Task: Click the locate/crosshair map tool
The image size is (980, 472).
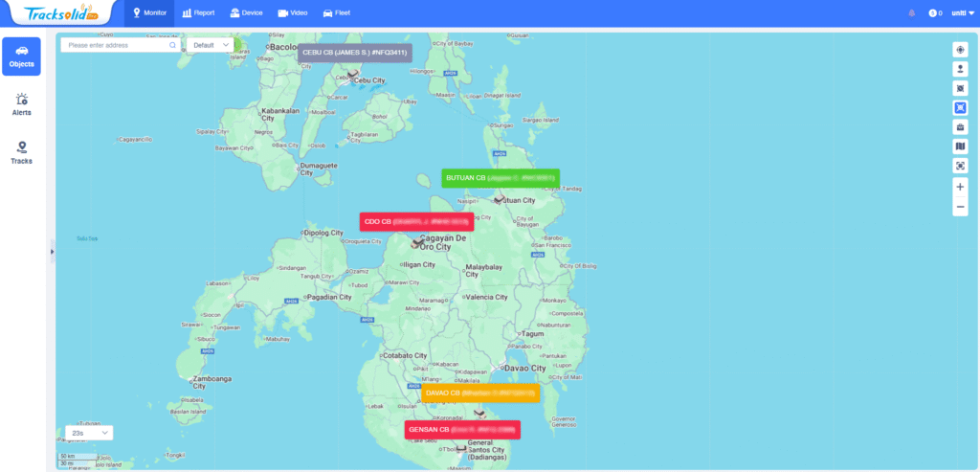Action: point(960,50)
